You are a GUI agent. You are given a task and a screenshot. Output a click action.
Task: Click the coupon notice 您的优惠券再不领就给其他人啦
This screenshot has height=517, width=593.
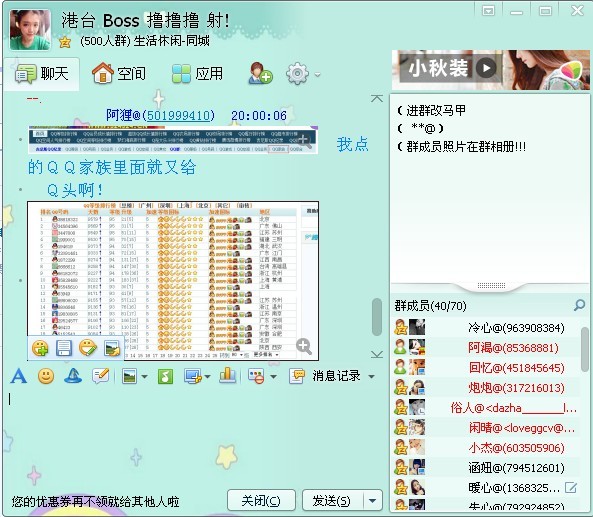click(95, 501)
